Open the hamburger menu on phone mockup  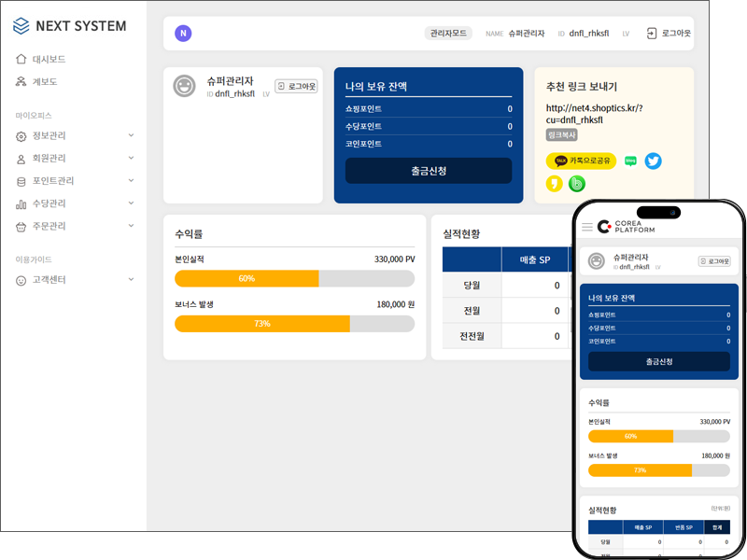(x=587, y=226)
